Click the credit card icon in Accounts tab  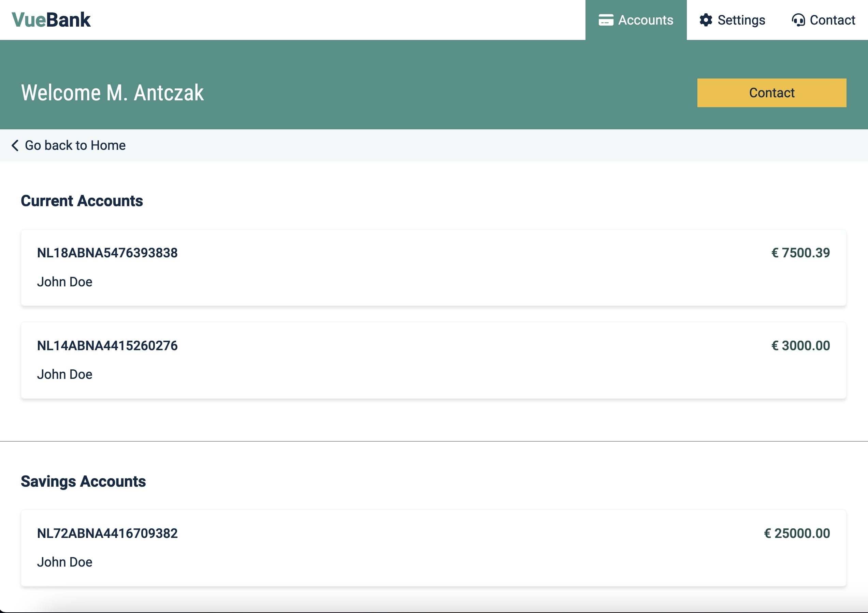click(x=606, y=20)
